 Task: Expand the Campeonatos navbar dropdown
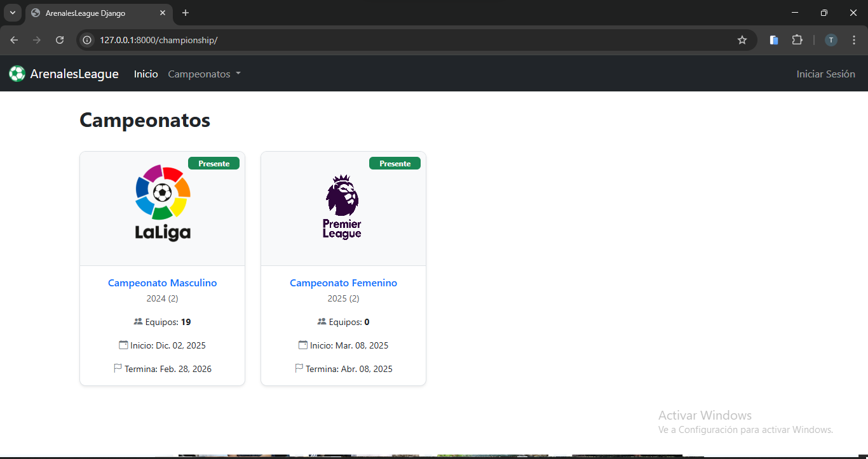(204, 74)
